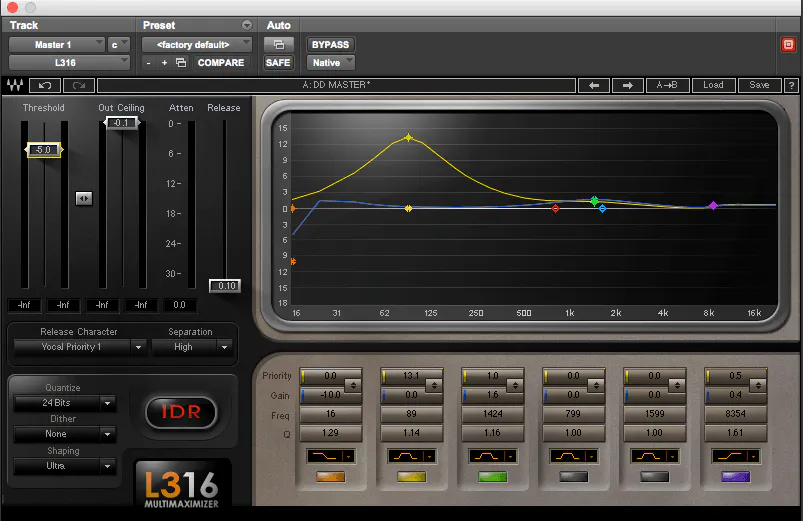
Task: Open the Master 1 track selector dropdown
Action: 56,45
